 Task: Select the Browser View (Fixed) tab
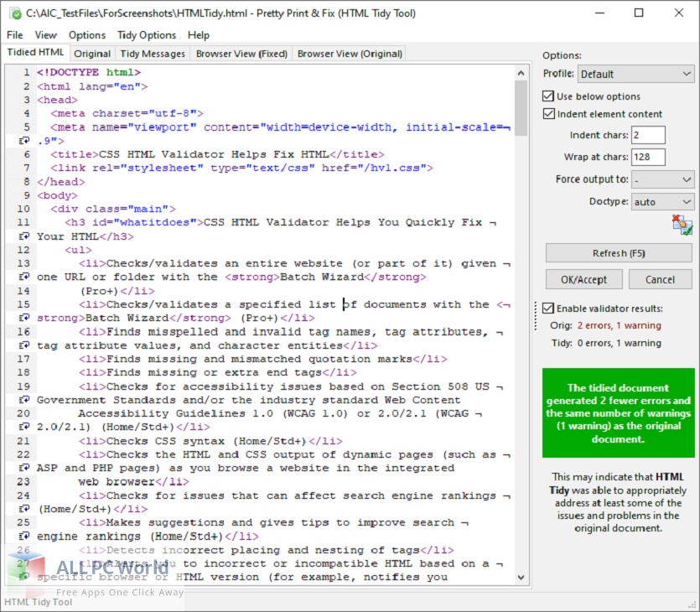(241, 53)
